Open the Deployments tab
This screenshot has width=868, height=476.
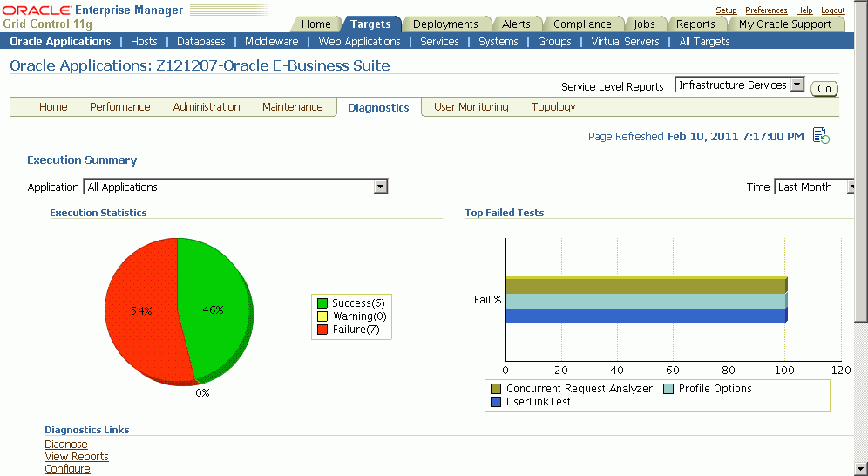tap(445, 24)
